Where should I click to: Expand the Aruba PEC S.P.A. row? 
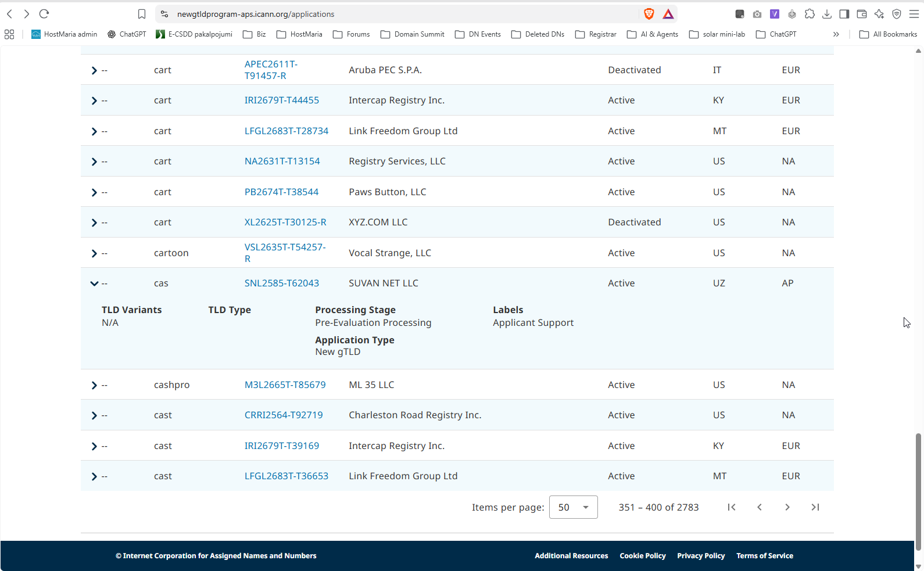[94, 70]
